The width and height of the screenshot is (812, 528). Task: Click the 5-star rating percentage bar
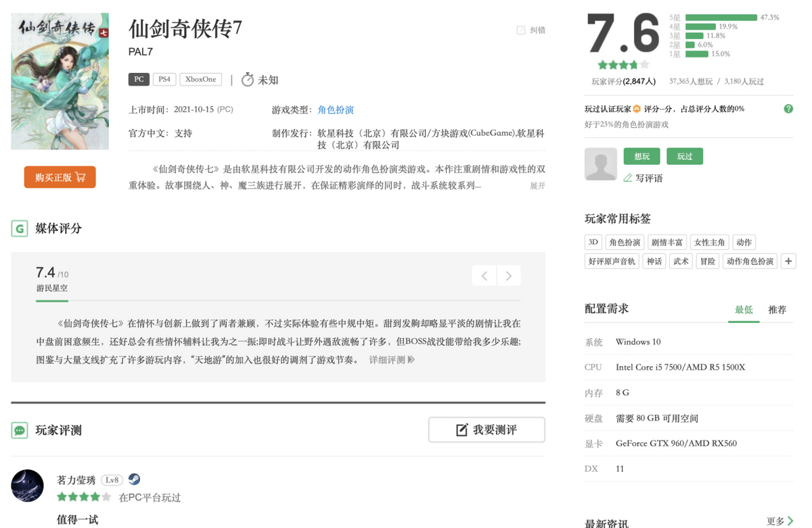721,18
